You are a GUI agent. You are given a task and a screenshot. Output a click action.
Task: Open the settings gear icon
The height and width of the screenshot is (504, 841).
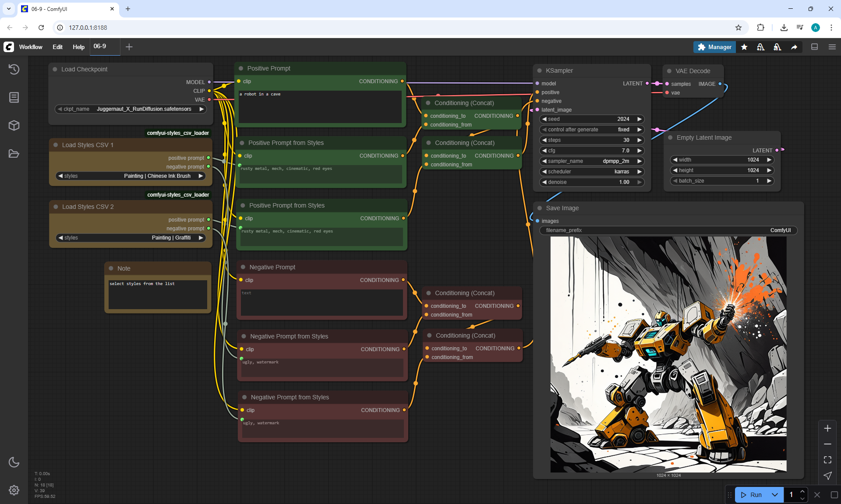point(14,490)
